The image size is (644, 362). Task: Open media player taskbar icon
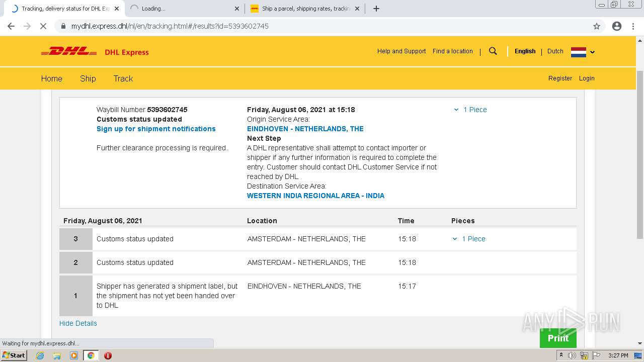(x=74, y=355)
